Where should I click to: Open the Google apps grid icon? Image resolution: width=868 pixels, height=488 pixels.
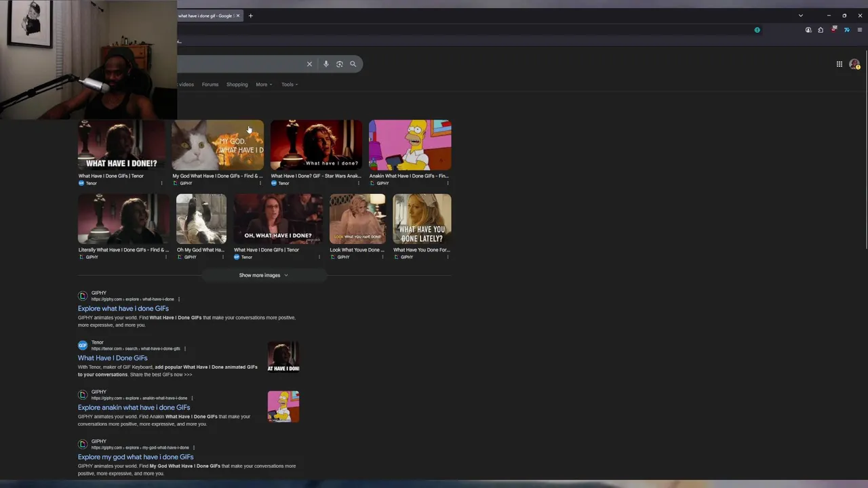pos(839,64)
